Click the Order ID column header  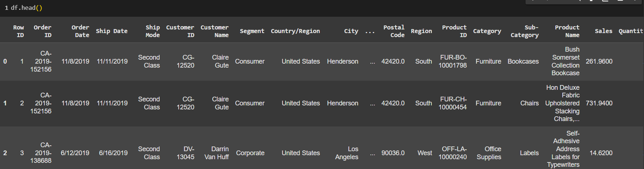pos(43,31)
